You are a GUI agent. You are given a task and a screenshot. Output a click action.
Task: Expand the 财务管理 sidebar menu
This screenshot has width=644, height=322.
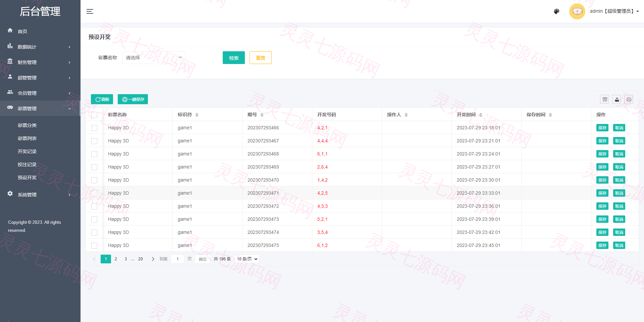coord(40,62)
